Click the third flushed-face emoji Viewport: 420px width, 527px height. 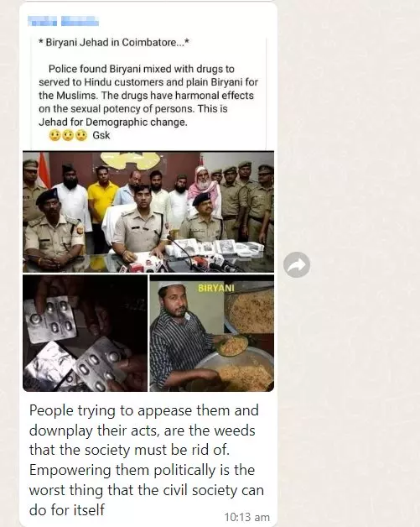tap(81, 135)
